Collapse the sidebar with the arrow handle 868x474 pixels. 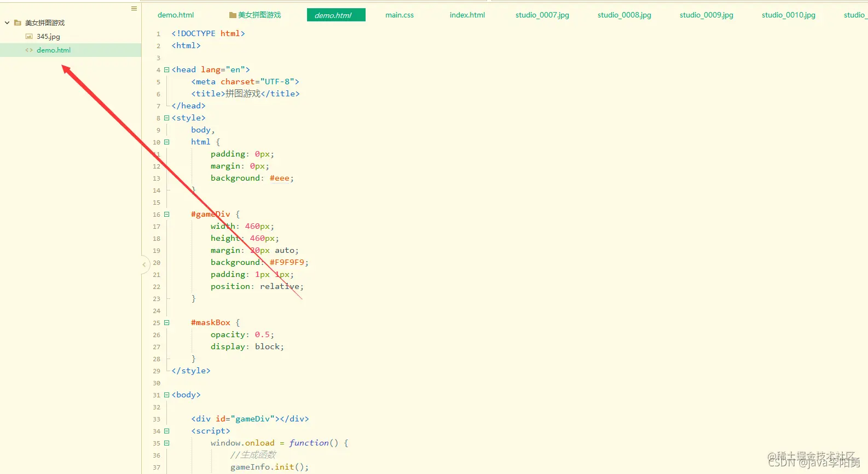[x=144, y=265]
